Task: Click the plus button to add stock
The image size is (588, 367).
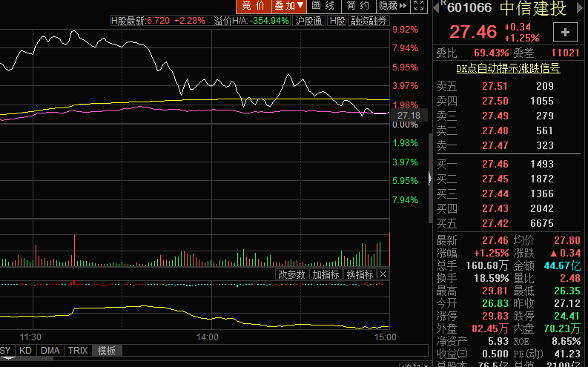Action: 566,32
